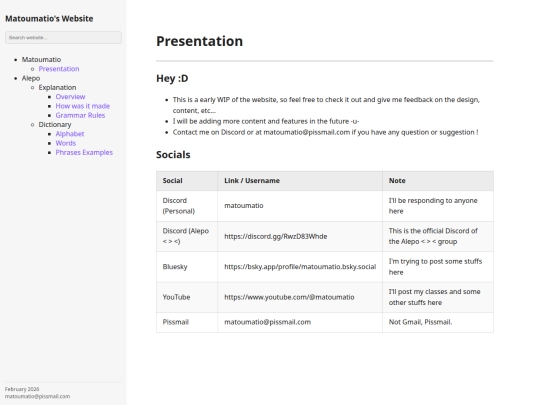The height and width of the screenshot is (405, 540).
Task: Click the Discord (Alepo < > <) cell
Action: (186, 236)
